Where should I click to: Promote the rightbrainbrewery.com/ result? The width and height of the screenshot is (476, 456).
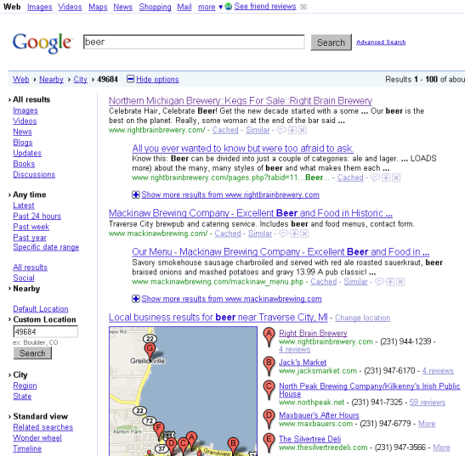[292, 130]
